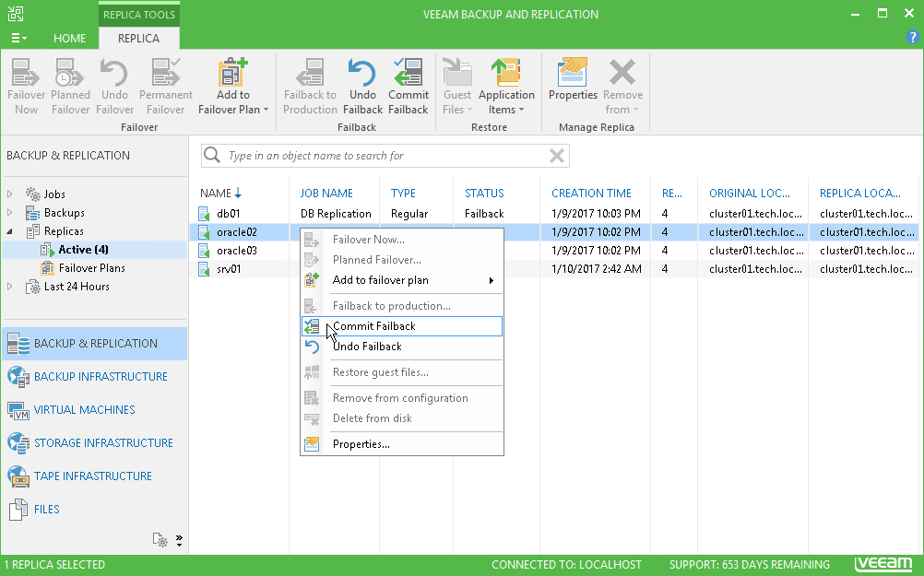Click Undo Failback in the ribbon
The width and height of the screenshot is (924, 576).
[362, 87]
